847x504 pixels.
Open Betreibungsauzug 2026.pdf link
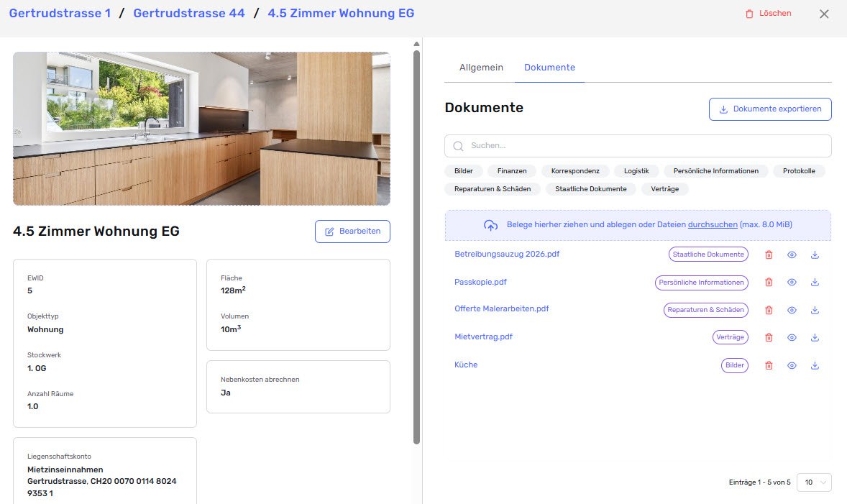507,254
